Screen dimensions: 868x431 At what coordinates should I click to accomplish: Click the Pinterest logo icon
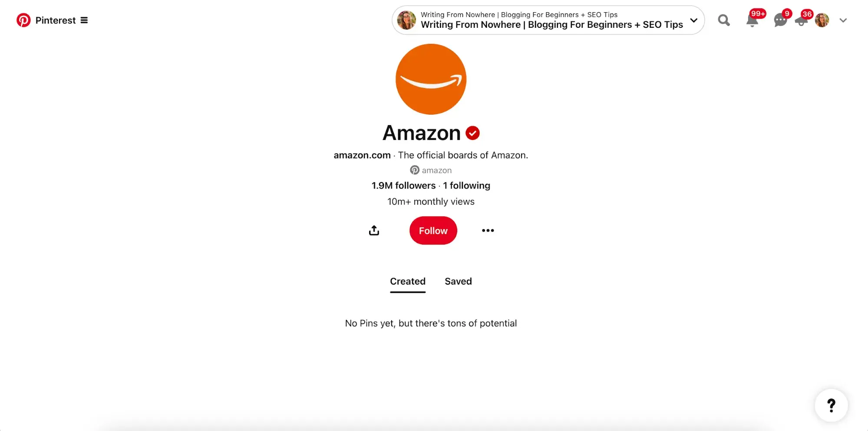pos(23,20)
